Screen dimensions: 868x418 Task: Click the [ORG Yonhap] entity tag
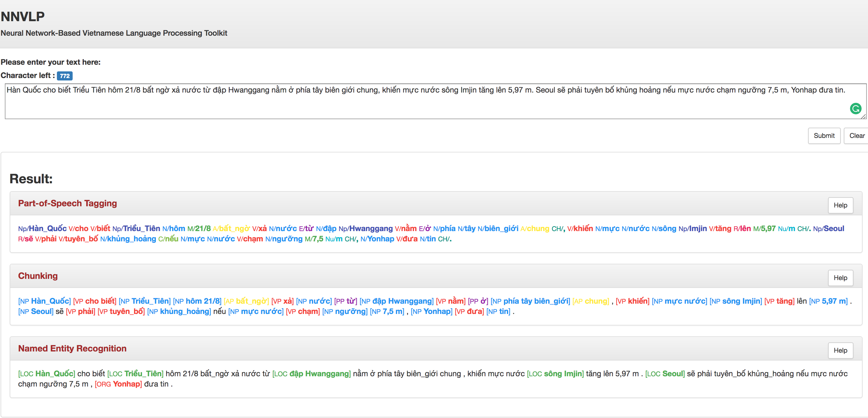pos(118,384)
